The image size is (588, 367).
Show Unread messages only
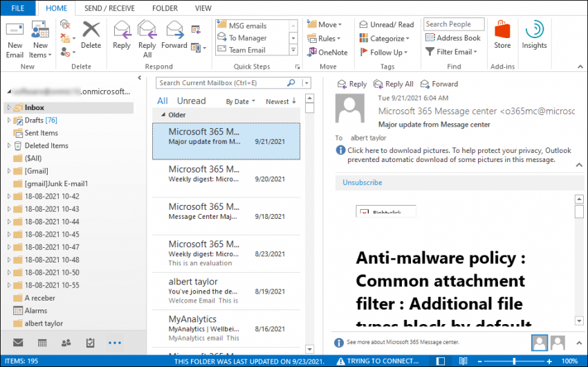(x=191, y=101)
